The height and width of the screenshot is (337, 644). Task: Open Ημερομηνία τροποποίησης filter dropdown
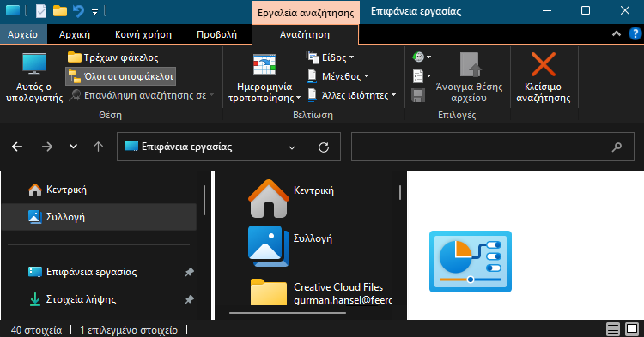(x=264, y=78)
